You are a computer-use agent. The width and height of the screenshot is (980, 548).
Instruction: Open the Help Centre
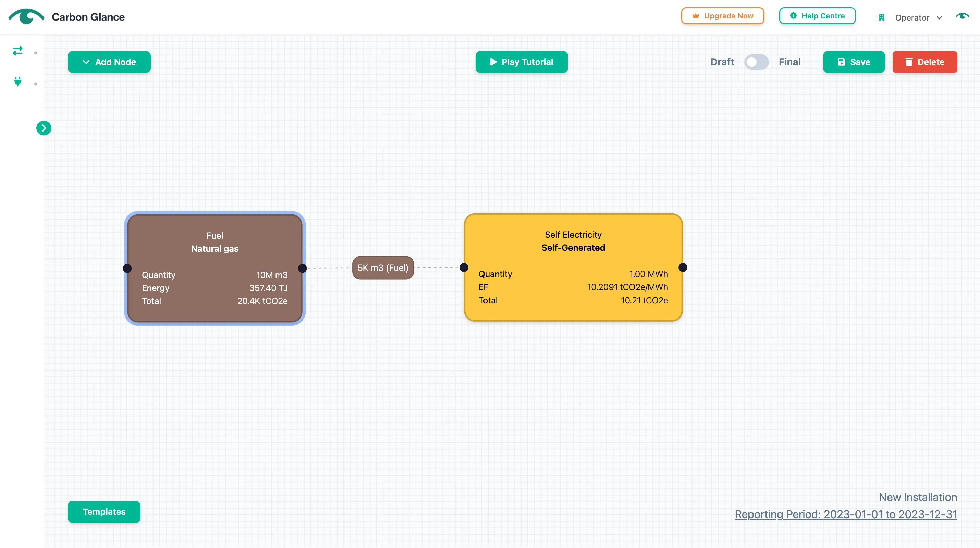pyautogui.click(x=817, y=16)
